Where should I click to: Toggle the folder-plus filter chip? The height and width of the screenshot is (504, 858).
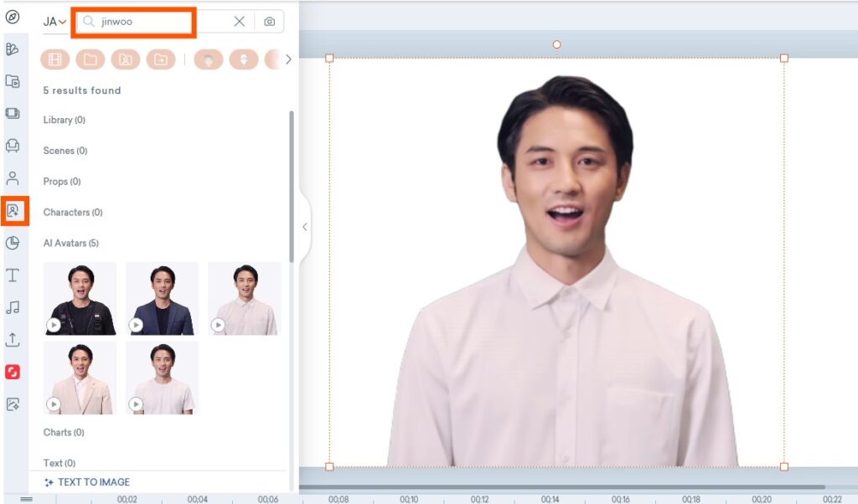[x=160, y=59]
